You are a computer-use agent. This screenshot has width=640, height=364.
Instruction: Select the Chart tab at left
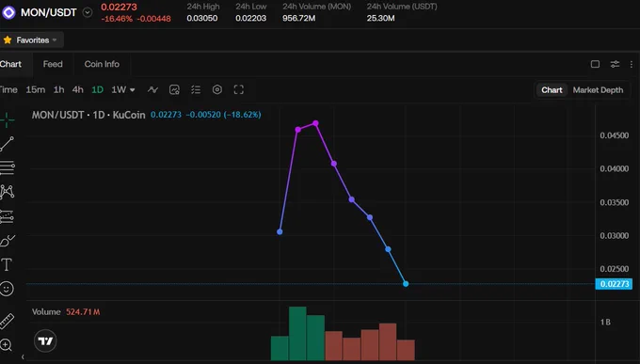10,64
